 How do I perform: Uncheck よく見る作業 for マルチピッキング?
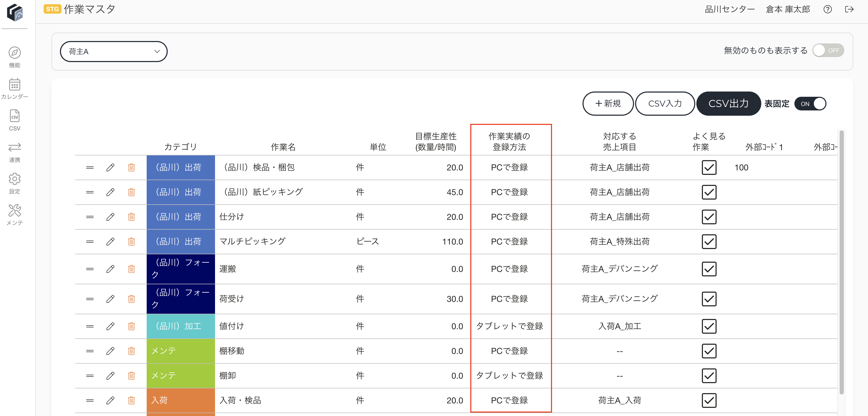(x=709, y=241)
